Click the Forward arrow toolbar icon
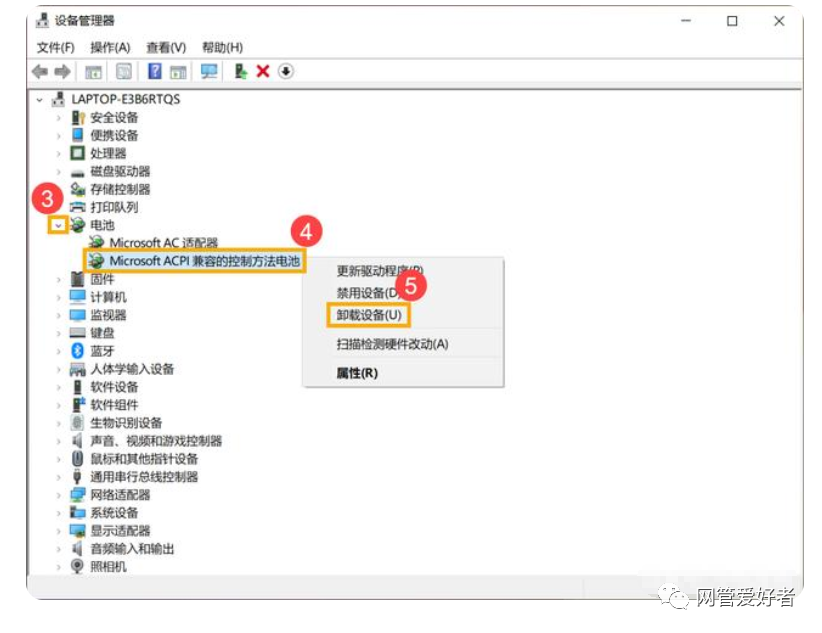This screenshot has height=633, width=822. pos(62,71)
